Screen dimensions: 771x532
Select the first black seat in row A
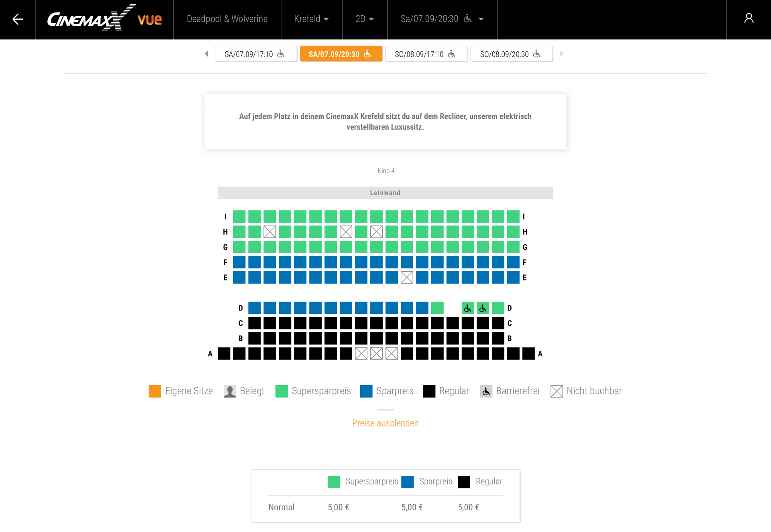point(224,354)
